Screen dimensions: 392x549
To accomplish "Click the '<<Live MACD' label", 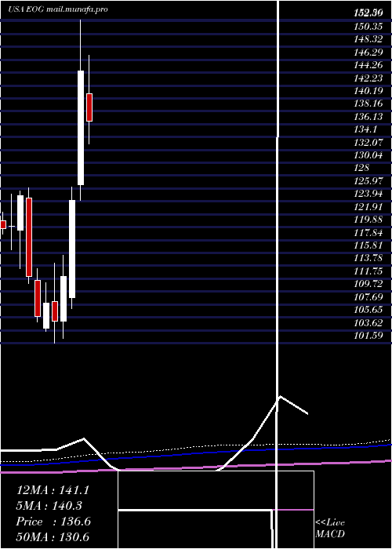I will click(330, 529).
